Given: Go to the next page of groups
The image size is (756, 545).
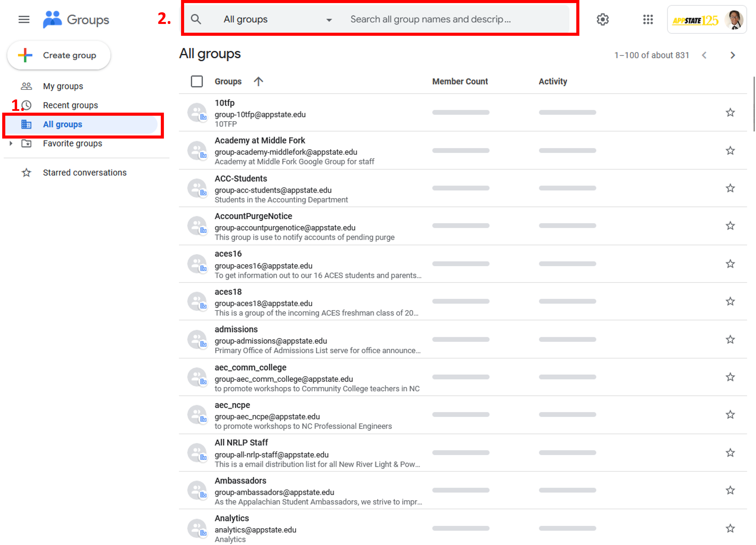Looking at the screenshot, I should [x=732, y=55].
